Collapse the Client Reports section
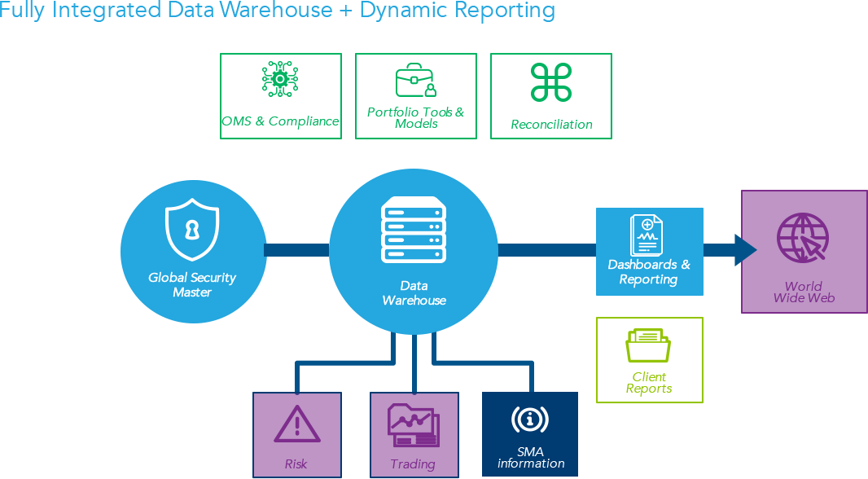868x479 pixels. (x=649, y=360)
